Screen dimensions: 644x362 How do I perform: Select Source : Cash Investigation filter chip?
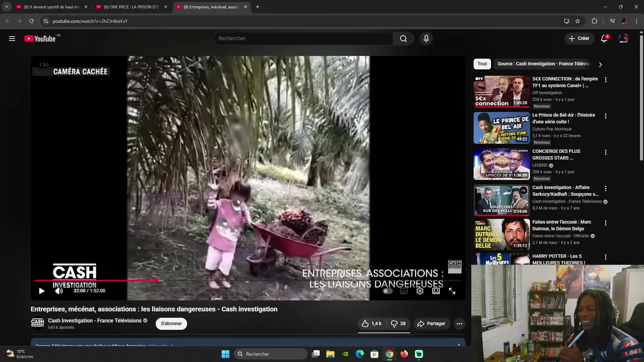[x=543, y=64]
